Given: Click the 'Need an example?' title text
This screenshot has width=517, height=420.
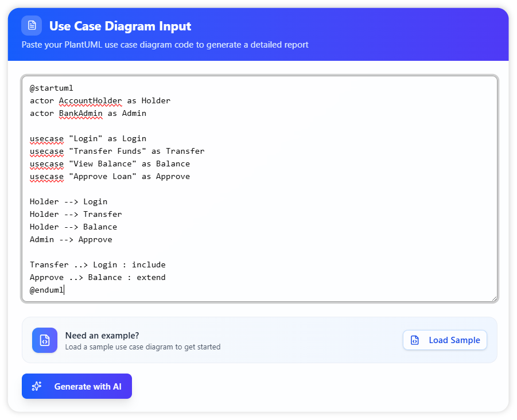Looking at the screenshot, I should [x=102, y=336].
